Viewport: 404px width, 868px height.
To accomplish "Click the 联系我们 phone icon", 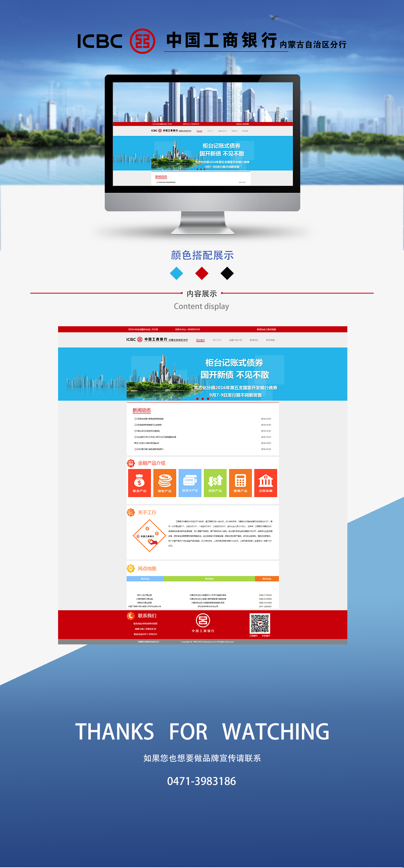I will pos(131,616).
